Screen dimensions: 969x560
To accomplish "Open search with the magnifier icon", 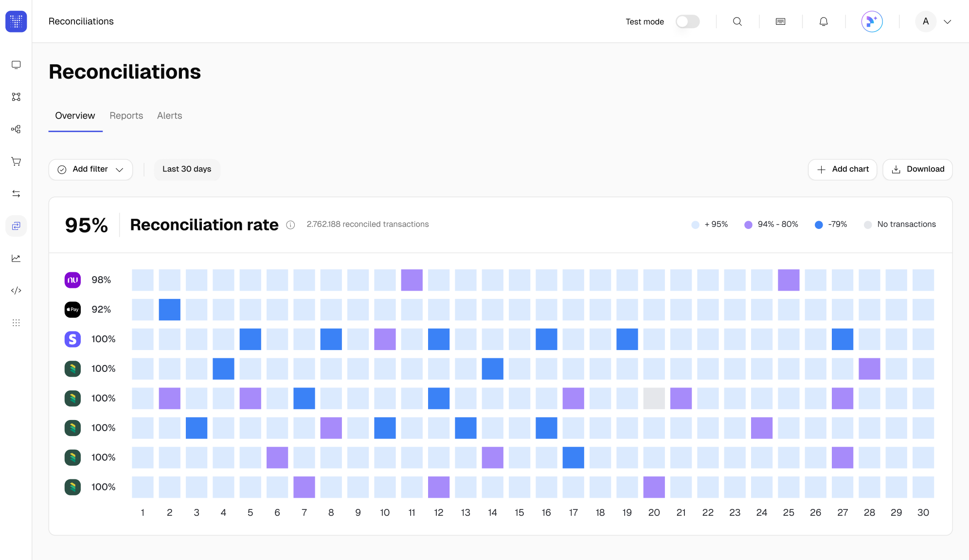I will click(x=737, y=21).
